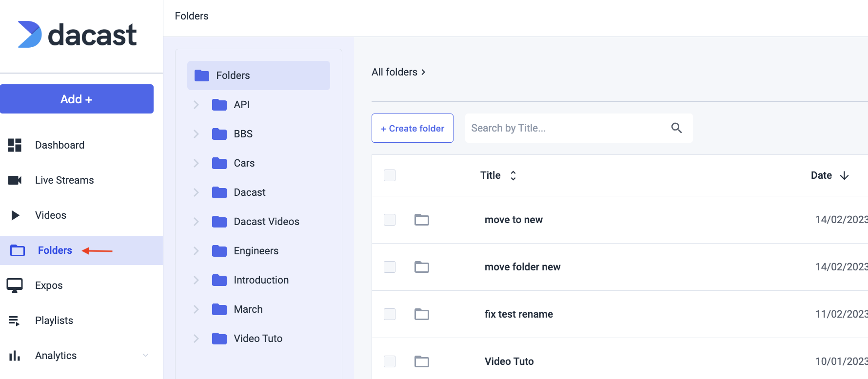Click the search magnifier icon
Screen dimensions: 868x379
point(676,128)
